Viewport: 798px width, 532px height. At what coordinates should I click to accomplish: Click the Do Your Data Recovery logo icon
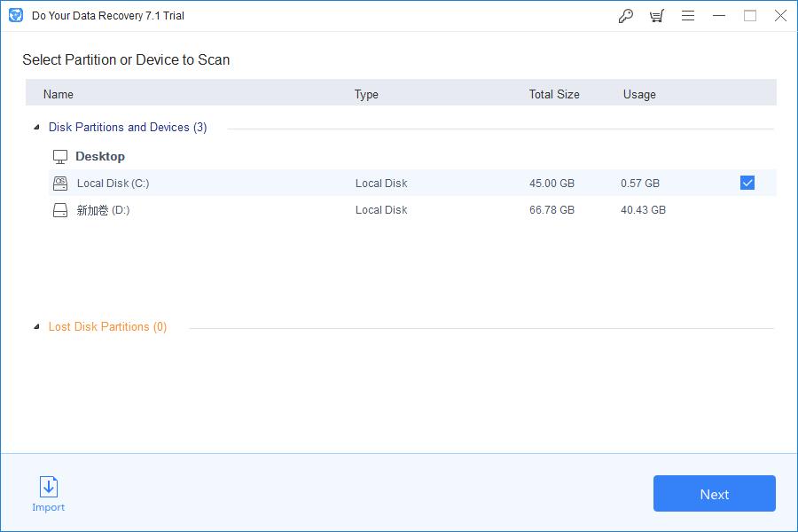click(x=15, y=15)
